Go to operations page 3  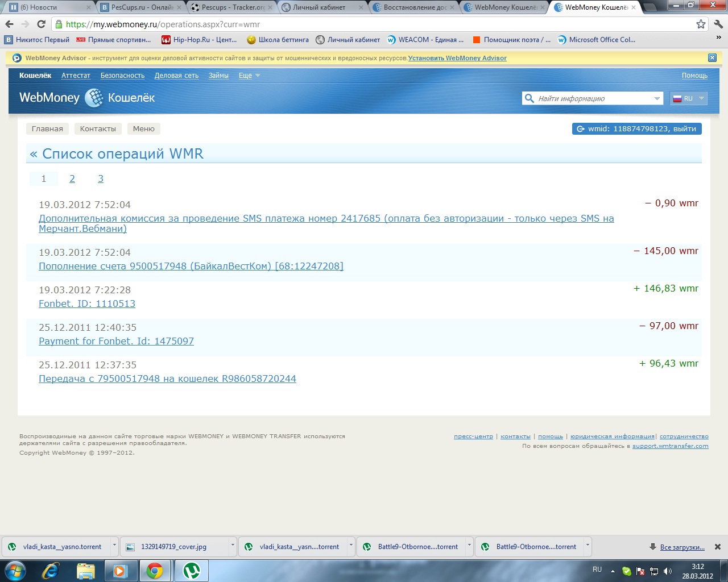point(101,179)
